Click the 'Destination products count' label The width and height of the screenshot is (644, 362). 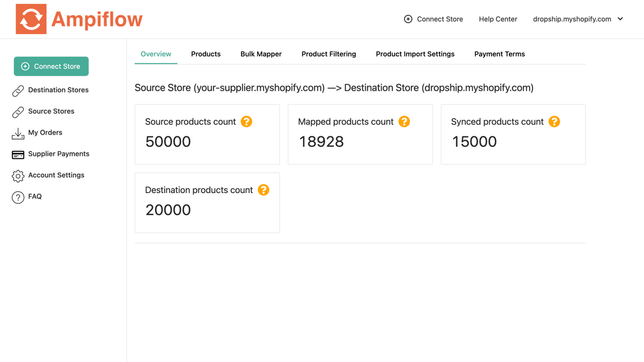199,190
